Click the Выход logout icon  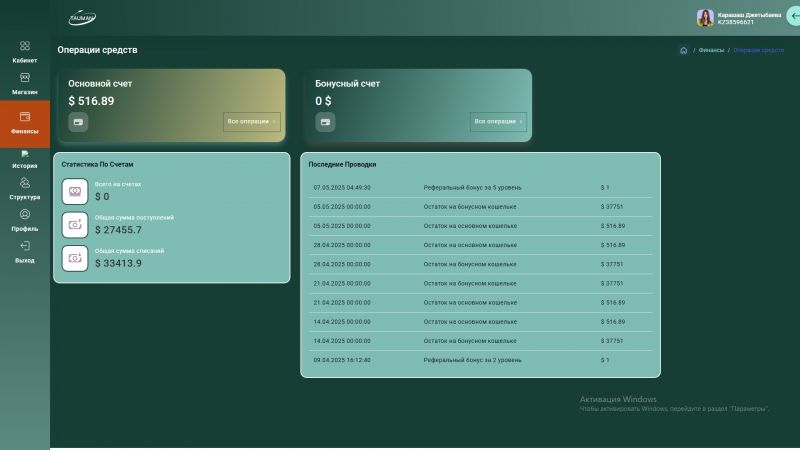[x=25, y=246]
